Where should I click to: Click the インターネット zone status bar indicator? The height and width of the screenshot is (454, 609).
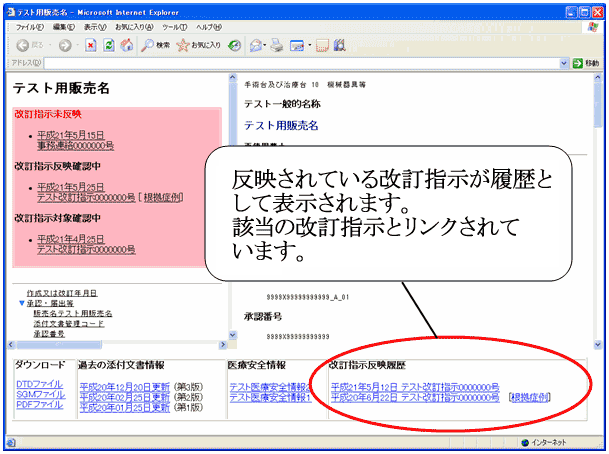544,443
